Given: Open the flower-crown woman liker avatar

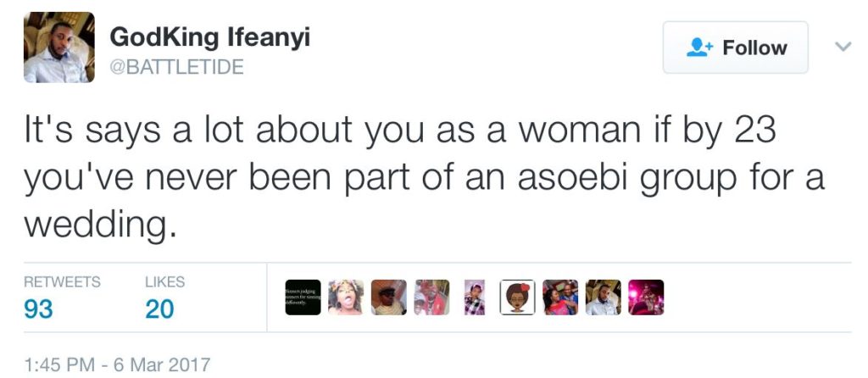Looking at the screenshot, I should point(346,297).
